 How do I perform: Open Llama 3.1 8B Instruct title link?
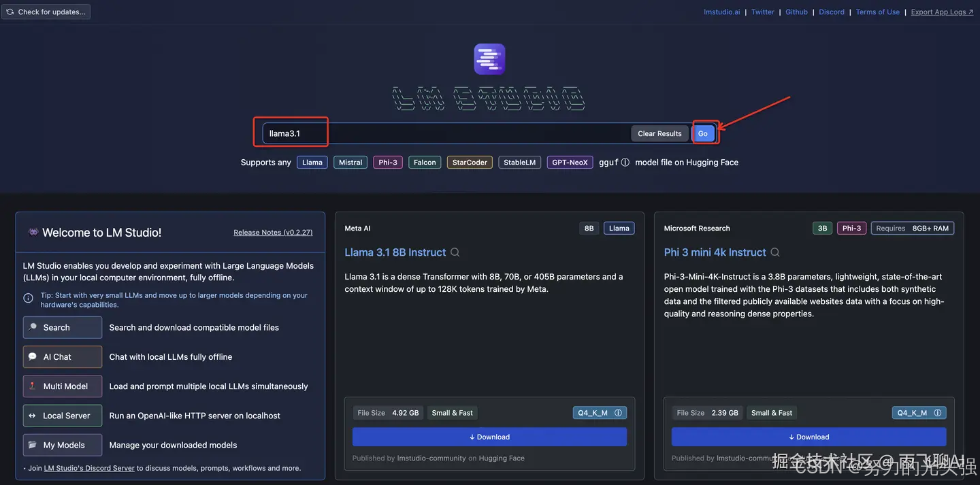coord(395,252)
